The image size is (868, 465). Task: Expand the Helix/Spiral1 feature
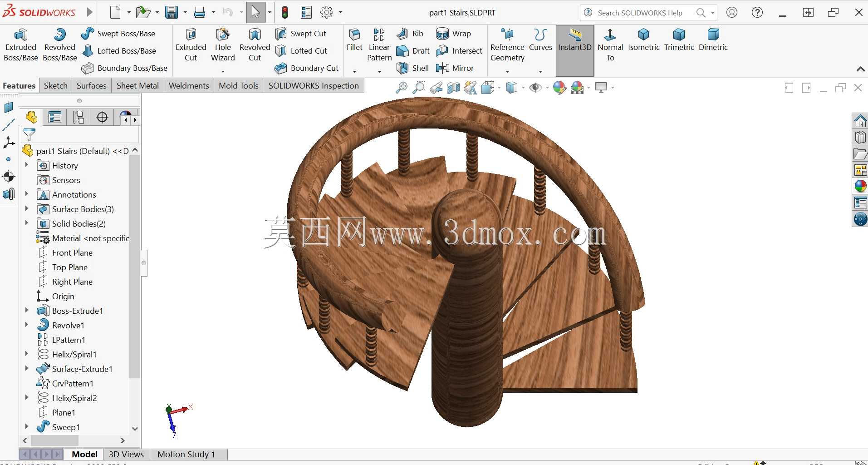tap(26, 354)
